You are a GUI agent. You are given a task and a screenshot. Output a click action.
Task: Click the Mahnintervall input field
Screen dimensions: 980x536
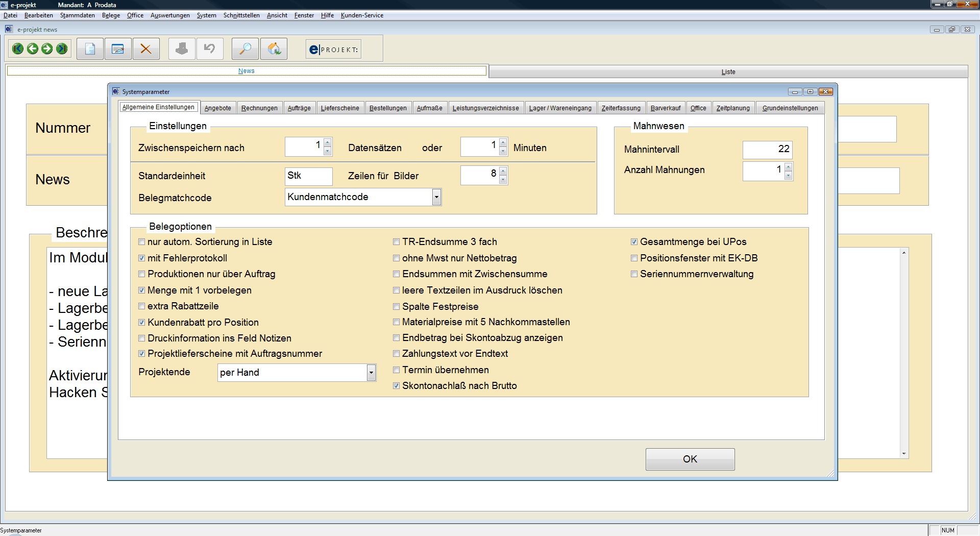(x=767, y=150)
